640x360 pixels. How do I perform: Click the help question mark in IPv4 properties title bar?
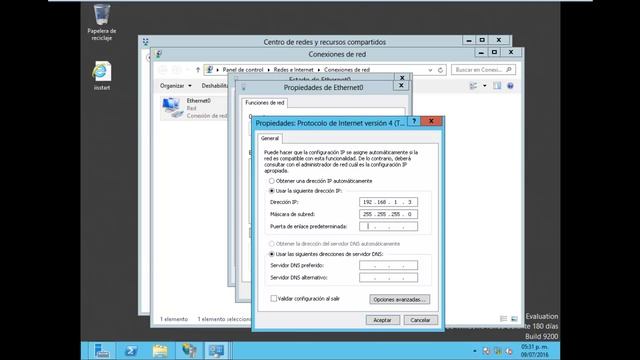[414, 121]
